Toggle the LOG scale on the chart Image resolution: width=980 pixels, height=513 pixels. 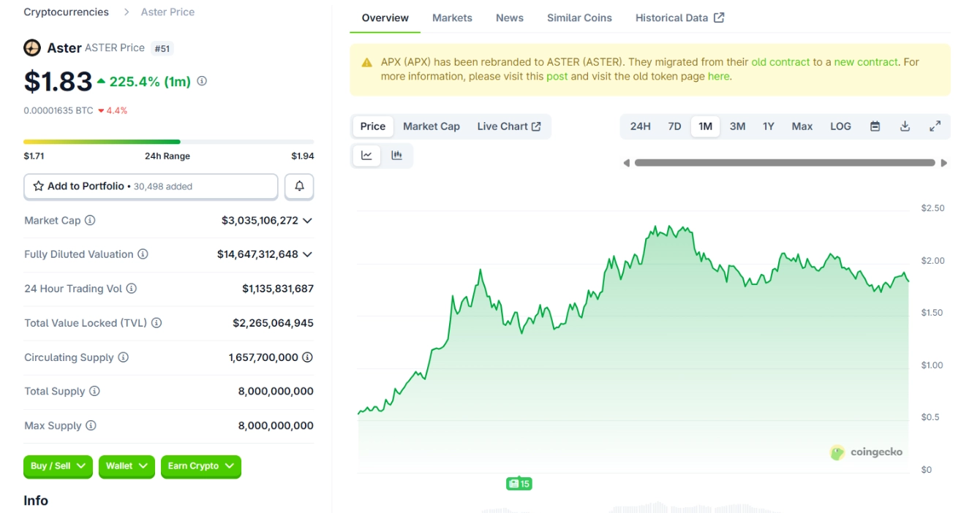pos(840,126)
